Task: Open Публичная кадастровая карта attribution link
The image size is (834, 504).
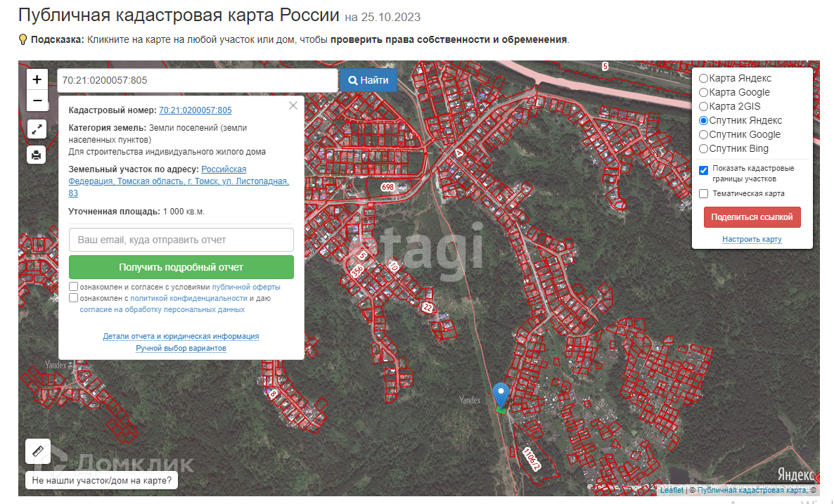Action: pos(752,490)
